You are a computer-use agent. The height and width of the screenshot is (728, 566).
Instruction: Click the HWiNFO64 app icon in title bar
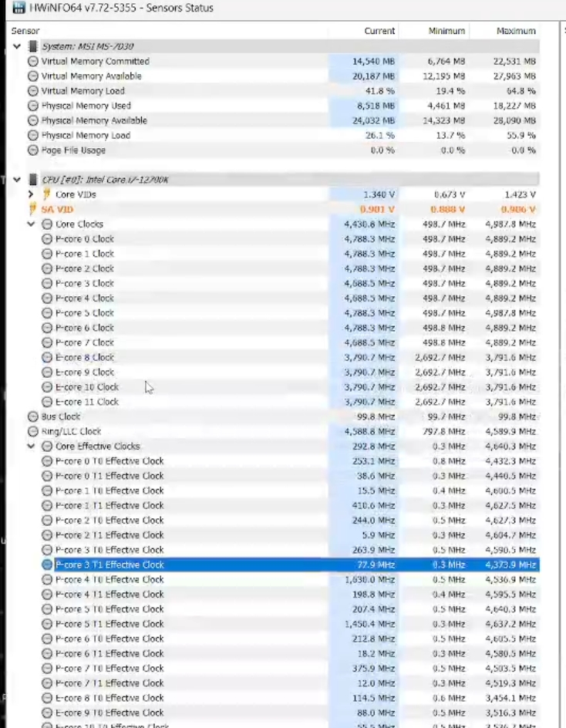(x=19, y=8)
